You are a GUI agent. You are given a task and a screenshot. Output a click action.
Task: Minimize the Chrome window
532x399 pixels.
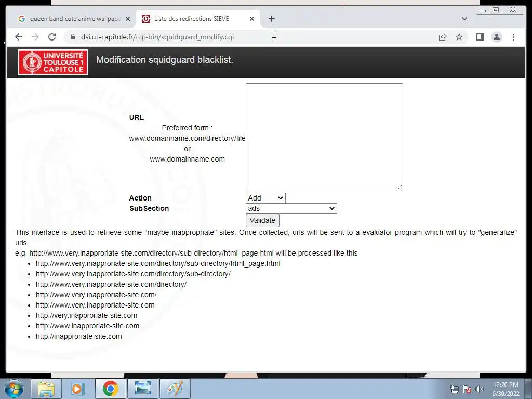[483, 10]
